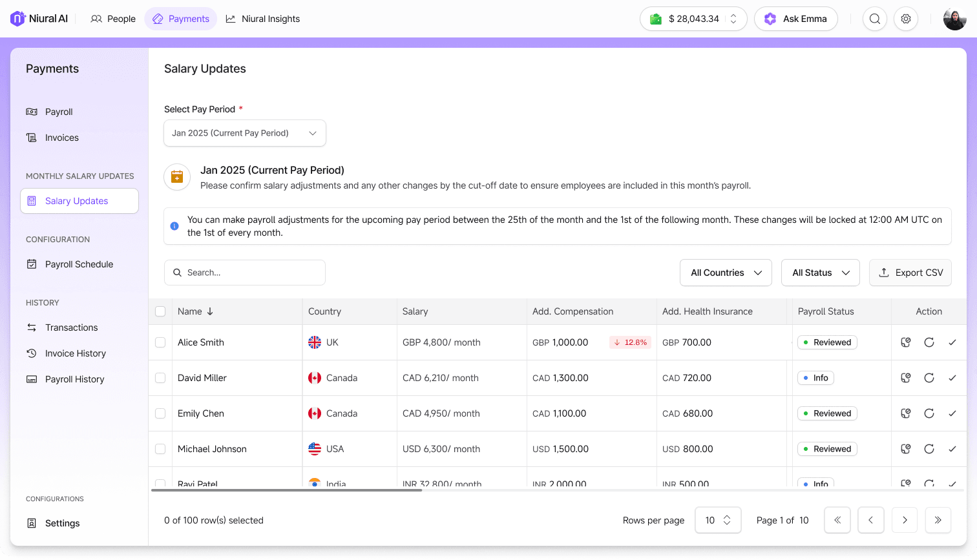Export the table via Export CSV

(x=910, y=273)
